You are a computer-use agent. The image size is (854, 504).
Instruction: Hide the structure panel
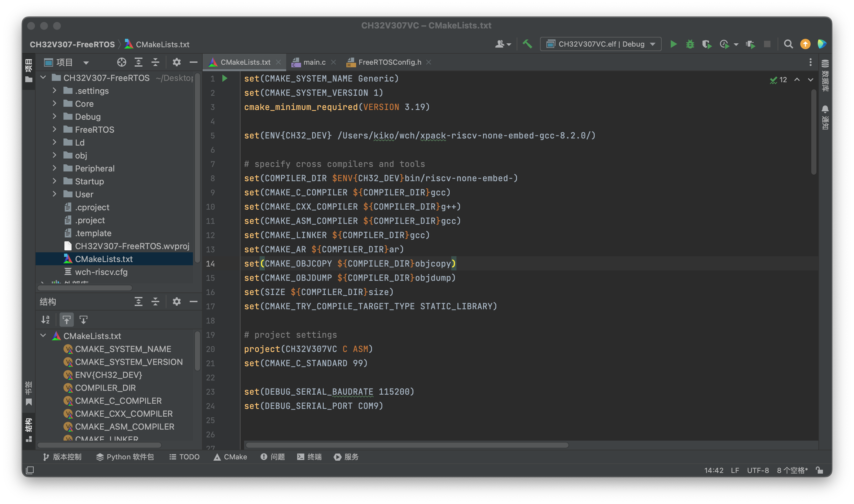pos(193,301)
